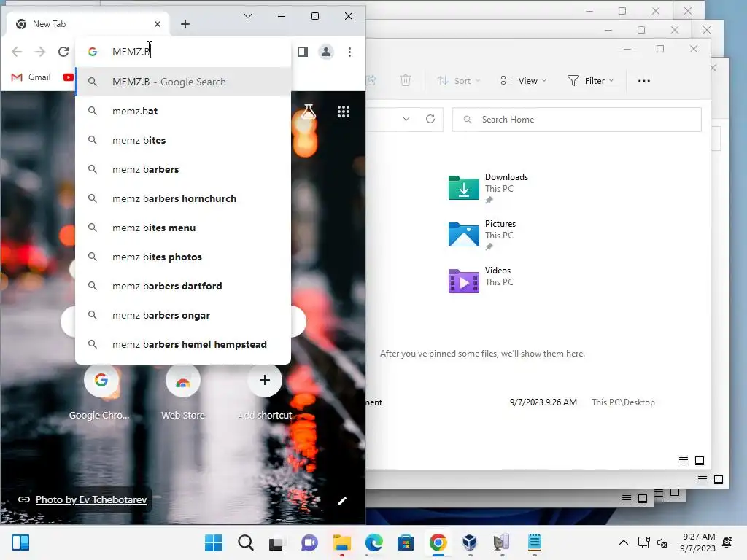
Task: Open taskbar Search
Action: (x=246, y=542)
